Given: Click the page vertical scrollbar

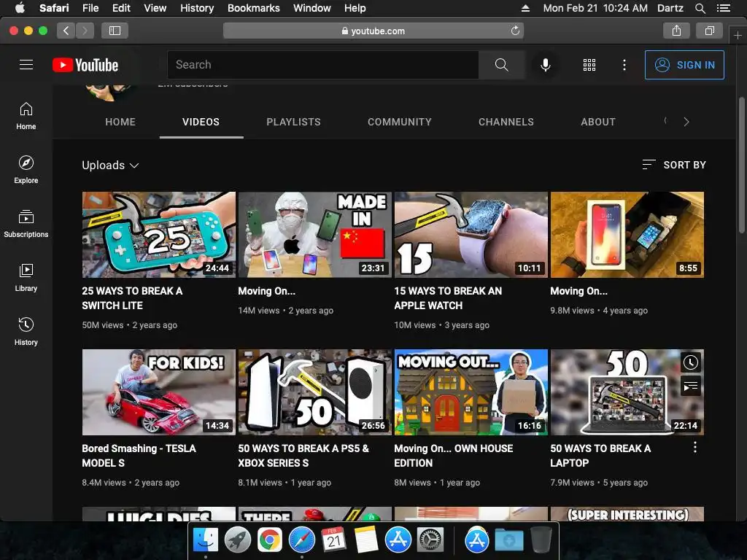Looking at the screenshot, I should pyautogui.click(x=741, y=166).
